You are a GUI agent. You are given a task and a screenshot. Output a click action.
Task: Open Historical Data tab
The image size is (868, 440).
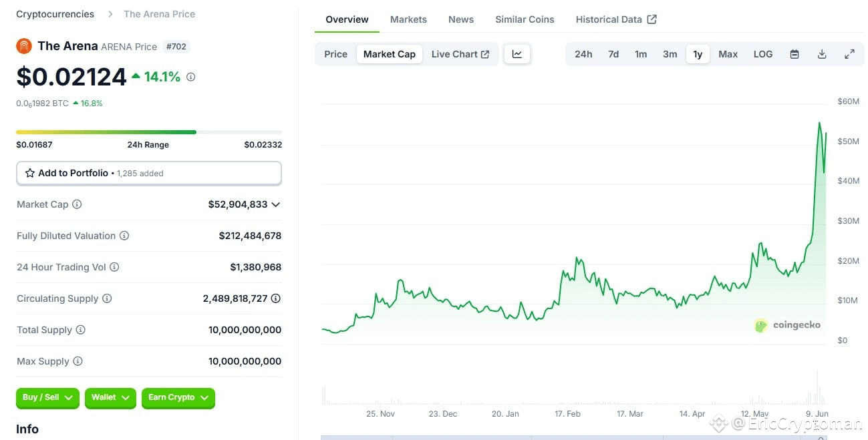tap(616, 19)
